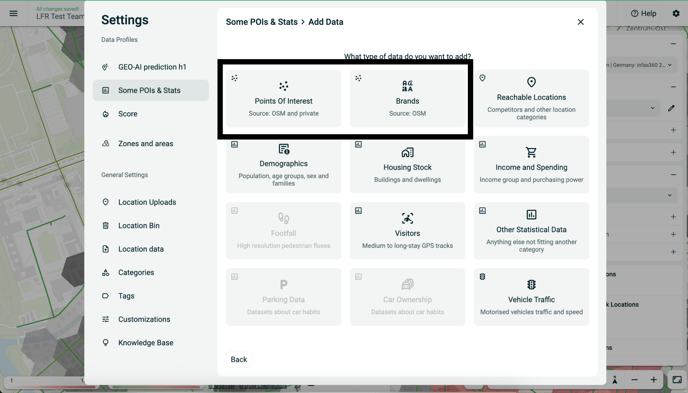Click the Footfall footprints icon

coord(283,218)
